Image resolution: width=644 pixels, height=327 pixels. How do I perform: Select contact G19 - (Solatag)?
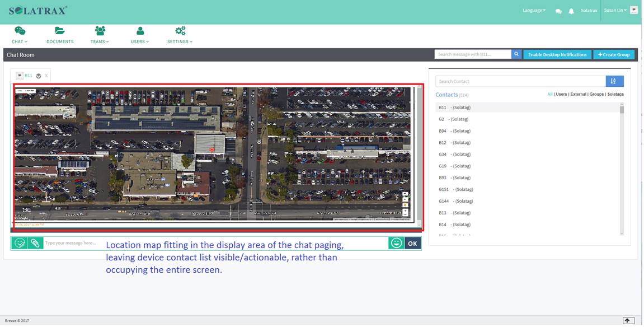click(528, 166)
